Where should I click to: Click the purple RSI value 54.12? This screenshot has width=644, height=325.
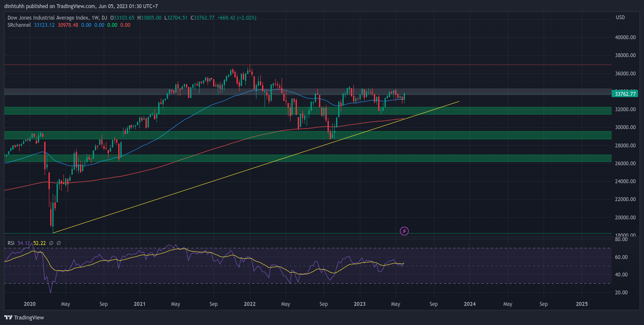(x=24, y=243)
